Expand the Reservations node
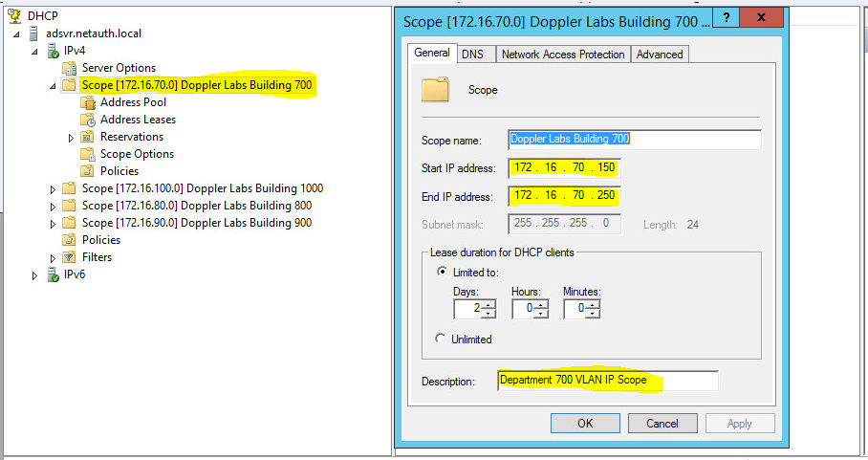The width and height of the screenshot is (868, 460). coord(71,138)
